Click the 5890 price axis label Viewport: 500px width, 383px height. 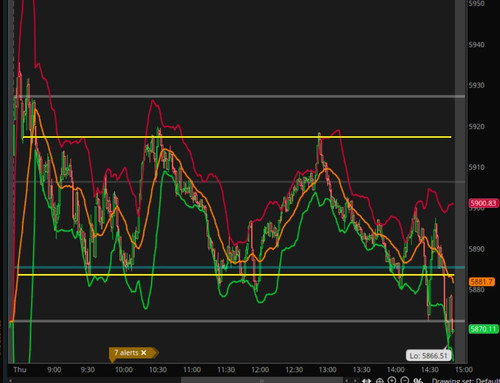pos(477,249)
